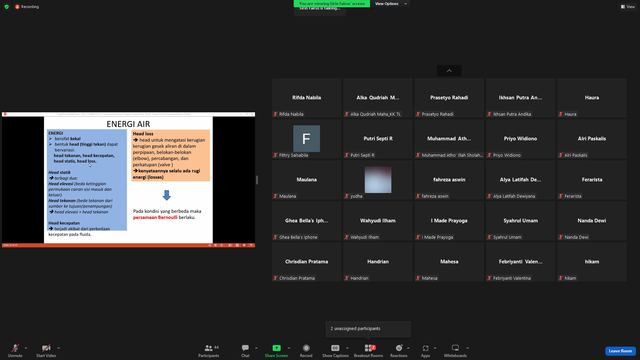
Task: Click Alka Qudriah participant tile
Action: point(378,98)
